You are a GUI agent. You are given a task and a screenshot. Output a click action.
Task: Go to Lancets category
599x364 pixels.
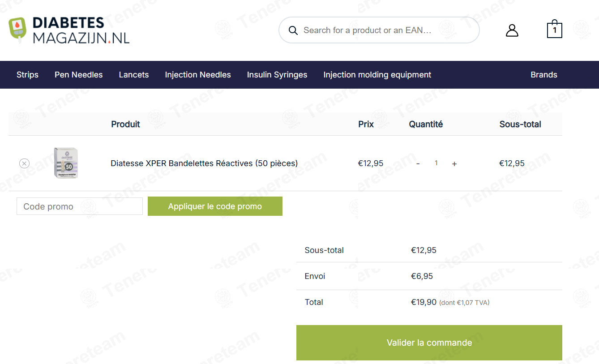pyautogui.click(x=134, y=75)
